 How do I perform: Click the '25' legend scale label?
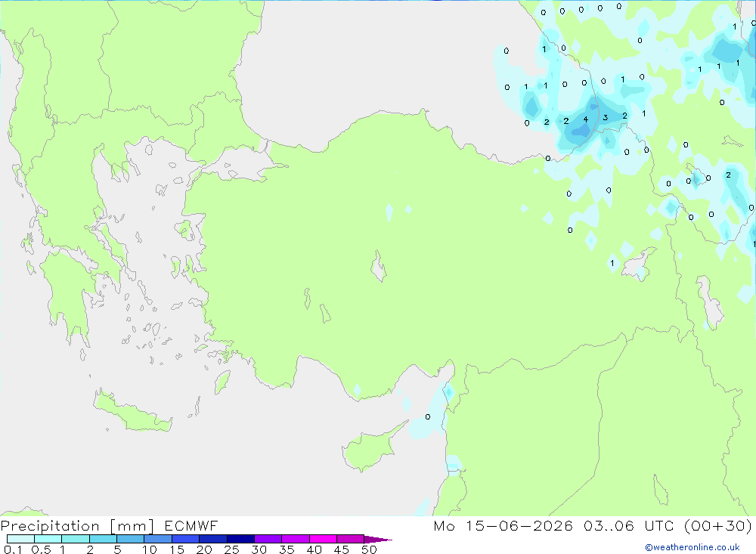point(231,549)
